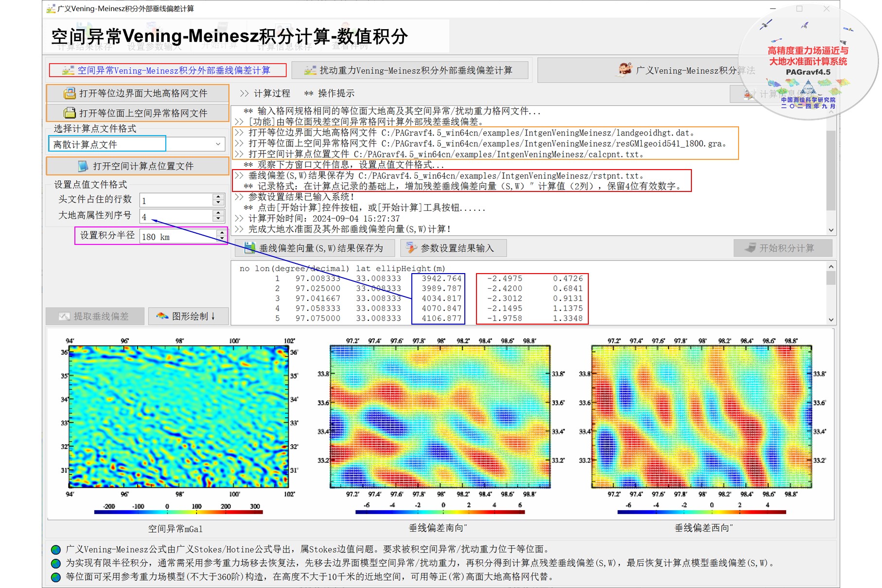Click the log line mentioning rstpnt.txt
Viewport: 882px width, 588px height.
pos(439,175)
